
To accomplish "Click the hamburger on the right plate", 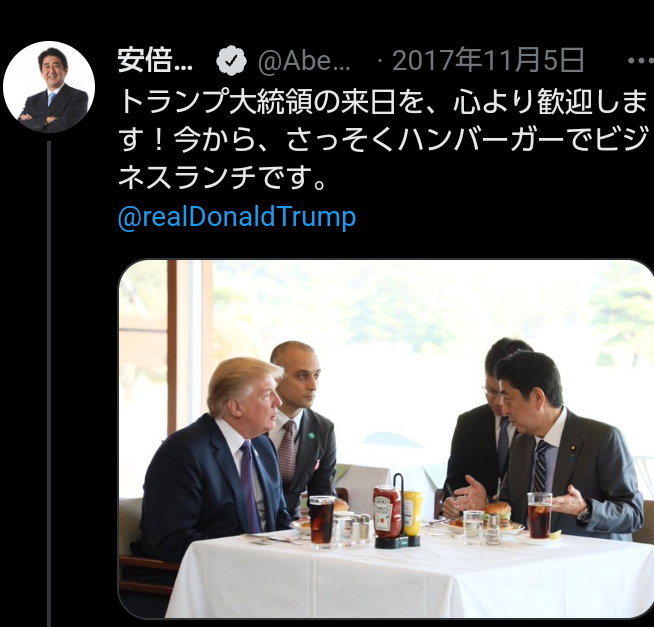I will [497, 514].
